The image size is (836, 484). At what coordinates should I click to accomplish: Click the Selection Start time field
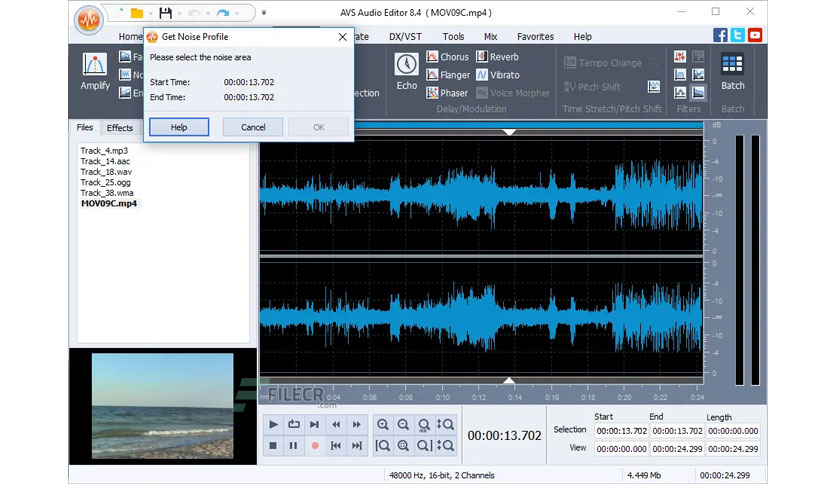coord(622,431)
